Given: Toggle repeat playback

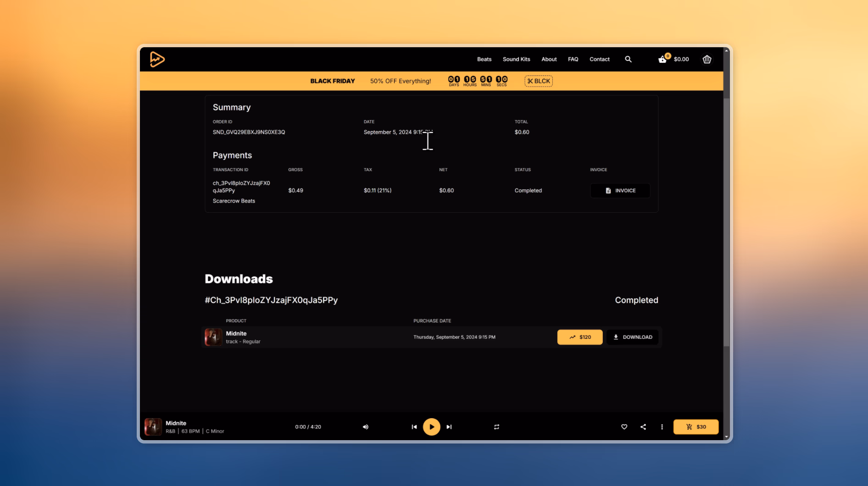Looking at the screenshot, I should point(496,427).
